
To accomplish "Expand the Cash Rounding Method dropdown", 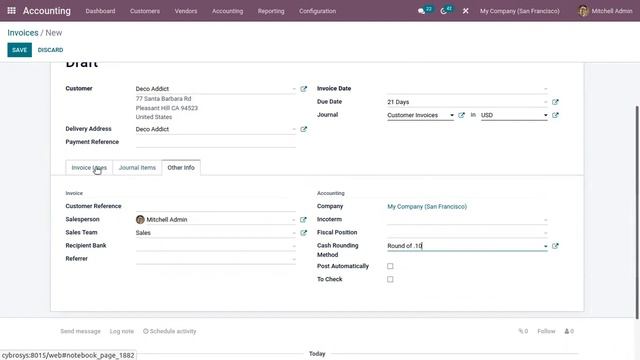I will pyautogui.click(x=545, y=246).
